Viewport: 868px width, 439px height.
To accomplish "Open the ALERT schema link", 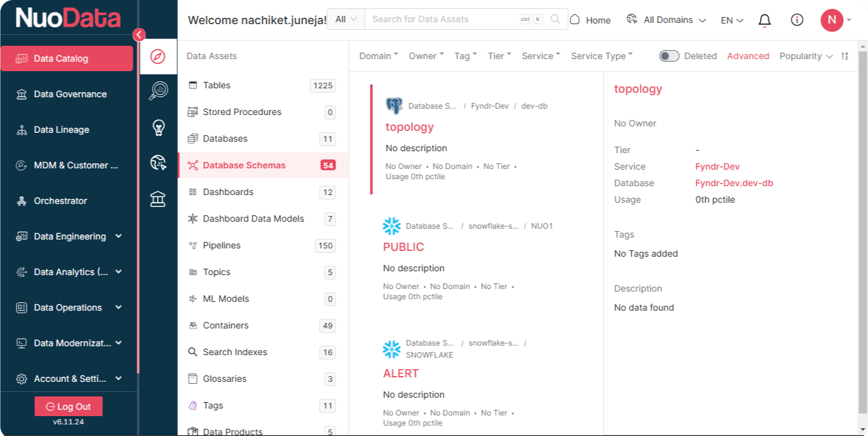I will [x=401, y=373].
